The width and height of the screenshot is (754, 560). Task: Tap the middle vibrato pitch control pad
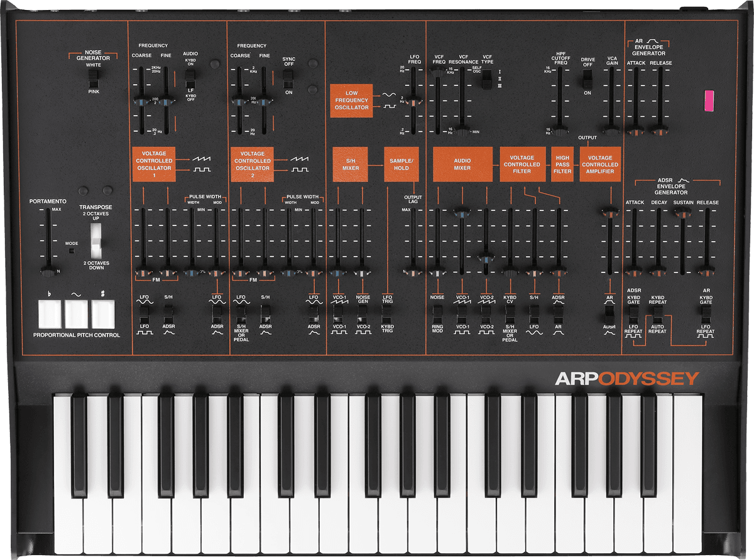coord(77,314)
